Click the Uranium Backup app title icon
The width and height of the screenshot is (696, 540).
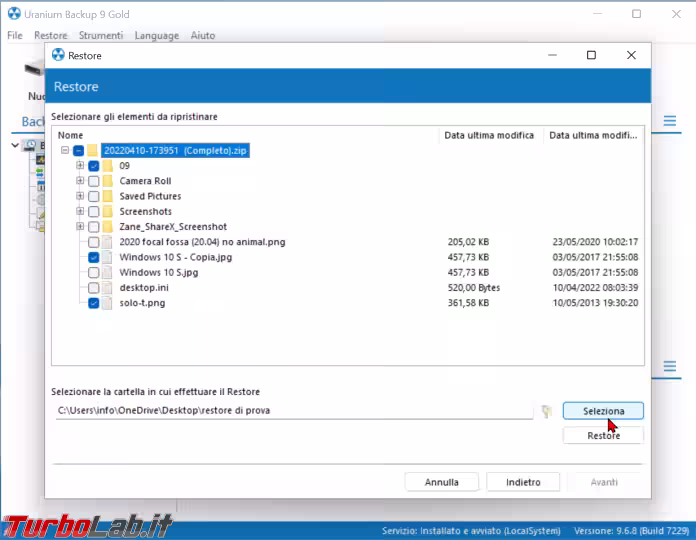pyautogui.click(x=14, y=14)
